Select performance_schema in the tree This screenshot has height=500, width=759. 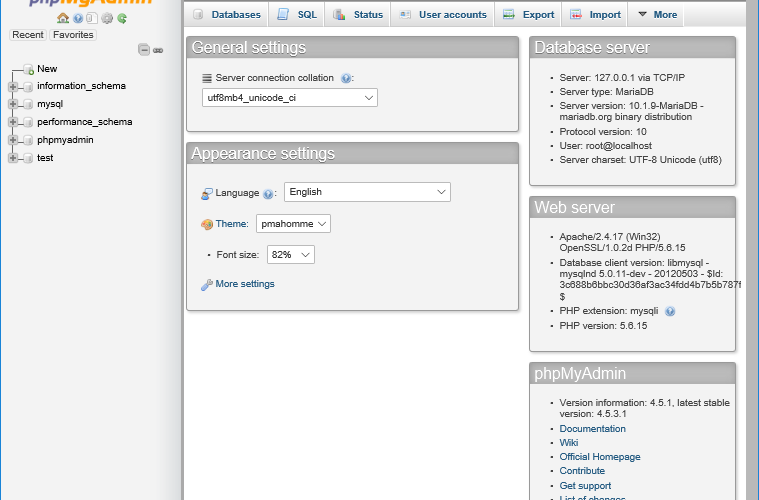pyautogui.click(x=85, y=122)
